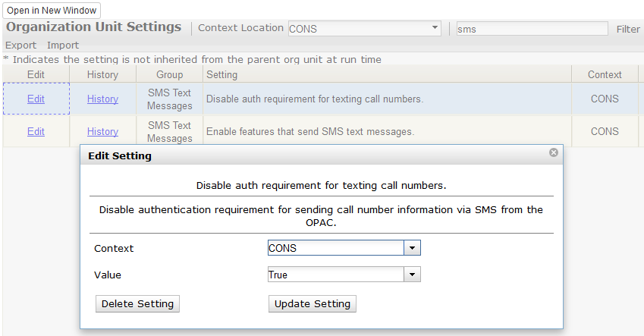Expand the Context dropdown arrow in dialog
Image resolution: width=644 pixels, height=336 pixels.
pyautogui.click(x=412, y=248)
